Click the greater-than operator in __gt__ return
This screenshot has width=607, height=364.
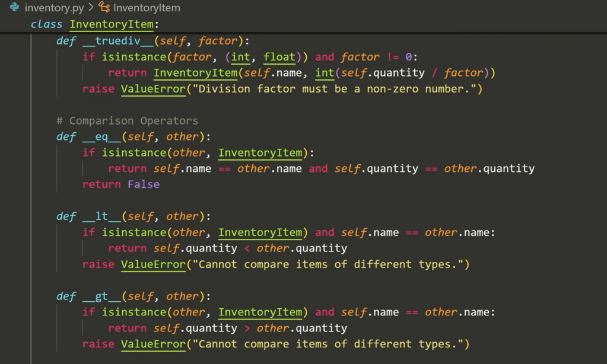pos(247,328)
